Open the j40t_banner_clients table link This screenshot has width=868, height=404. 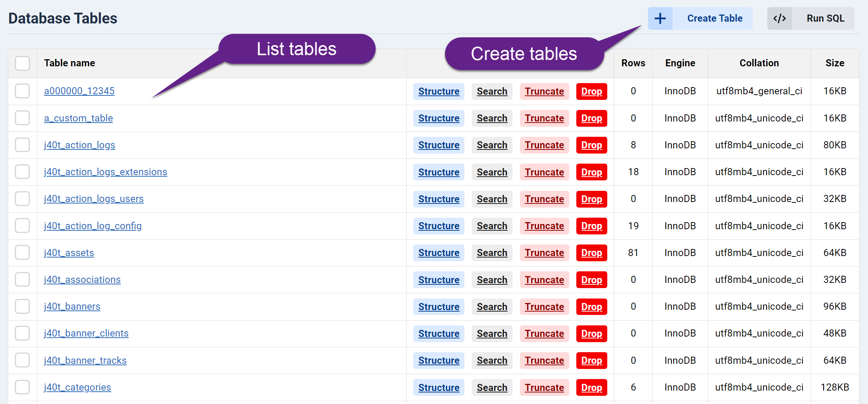coord(86,333)
